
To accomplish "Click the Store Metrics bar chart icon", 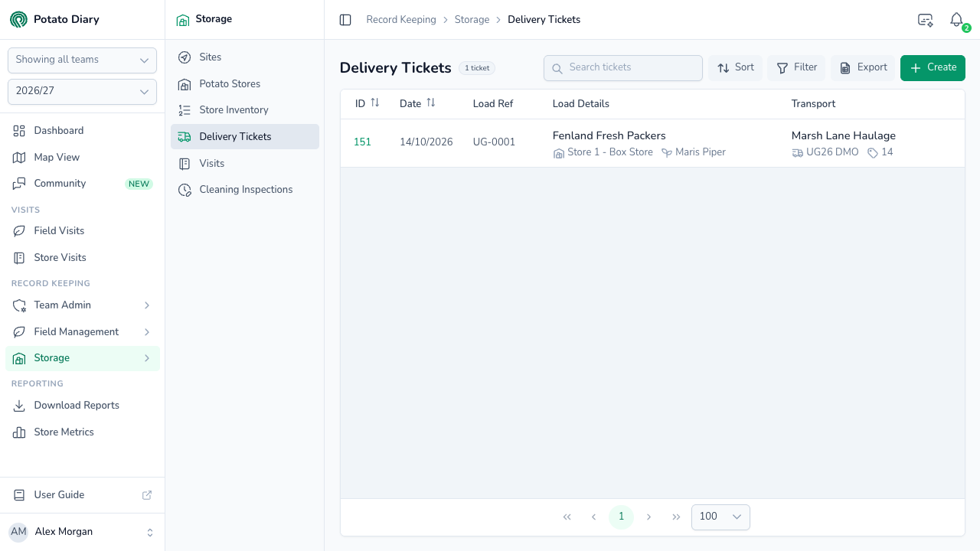I will (20, 432).
